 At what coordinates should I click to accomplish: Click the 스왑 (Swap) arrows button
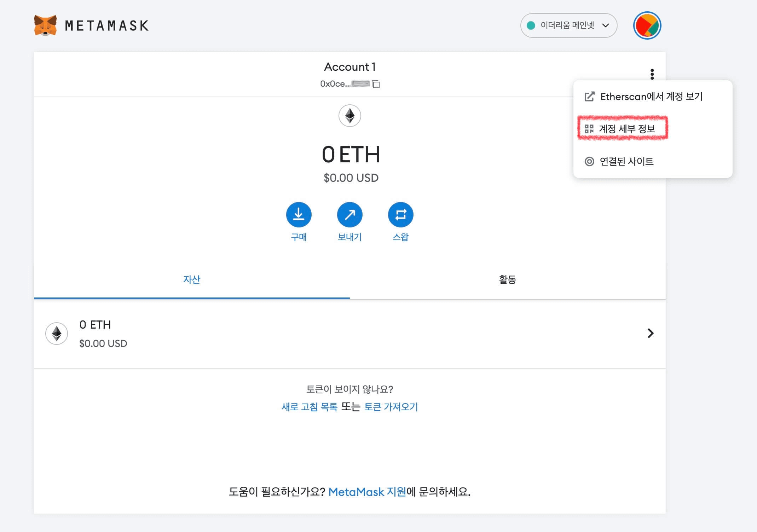(x=401, y=215)
